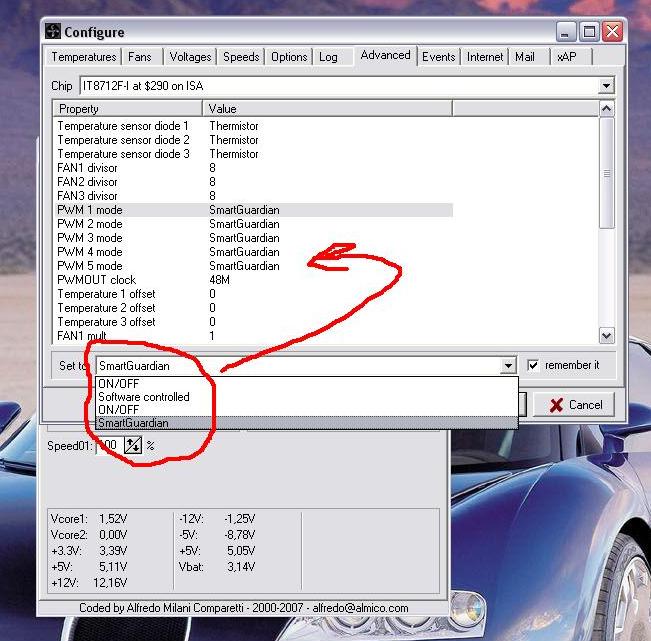Click the SpeedFan icon in Configure title bar
The width and height of the screenshot is (651, 641).
click(53, 31)
